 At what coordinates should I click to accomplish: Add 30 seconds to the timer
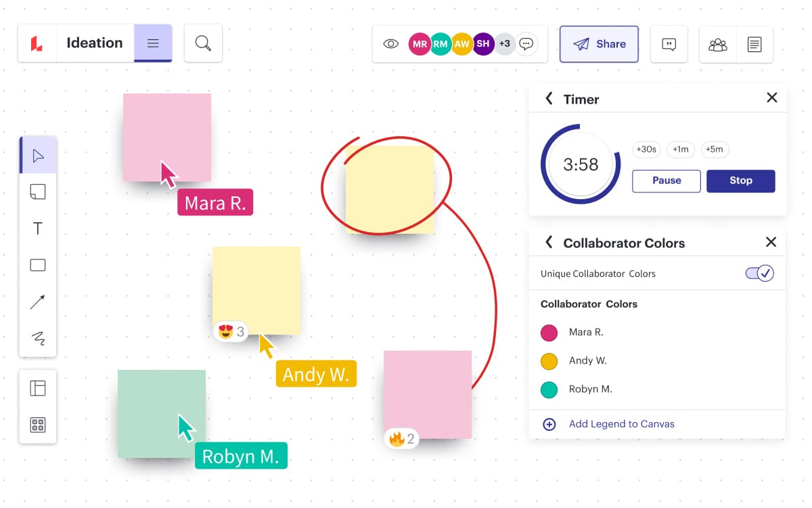646,150
